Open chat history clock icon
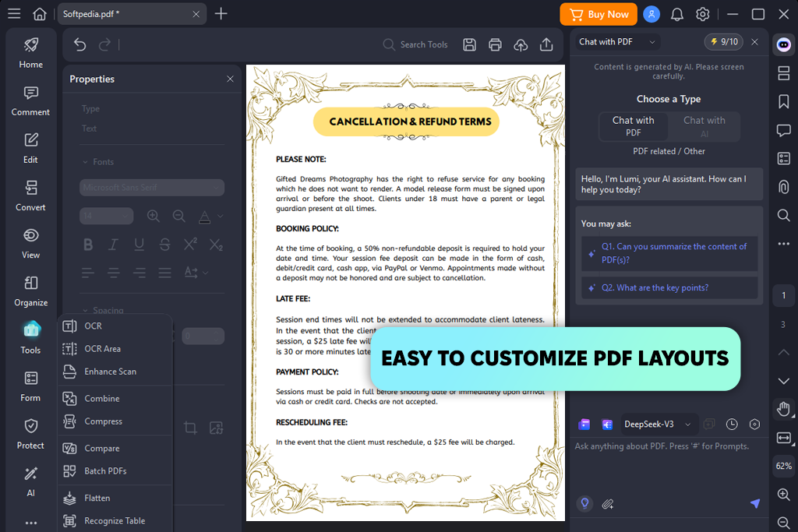The width and height of the screenshot is (798, 532). point(732,425)
